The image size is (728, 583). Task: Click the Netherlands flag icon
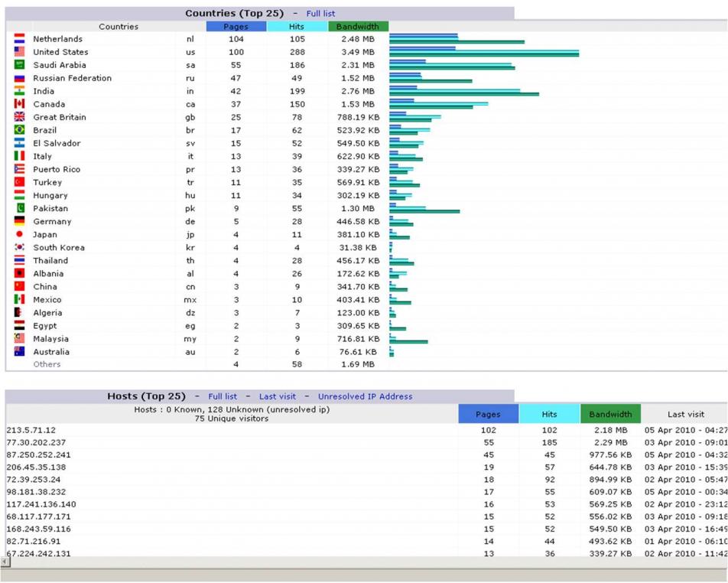click(19, 38)
